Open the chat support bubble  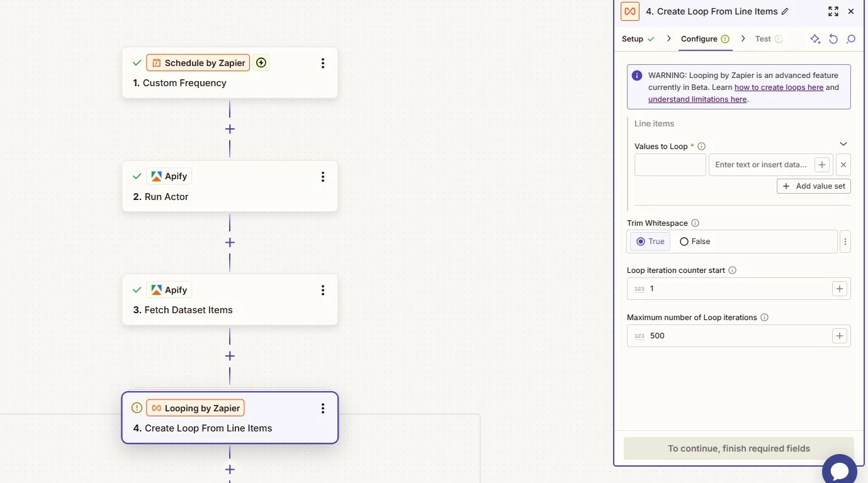pos(840,470)
